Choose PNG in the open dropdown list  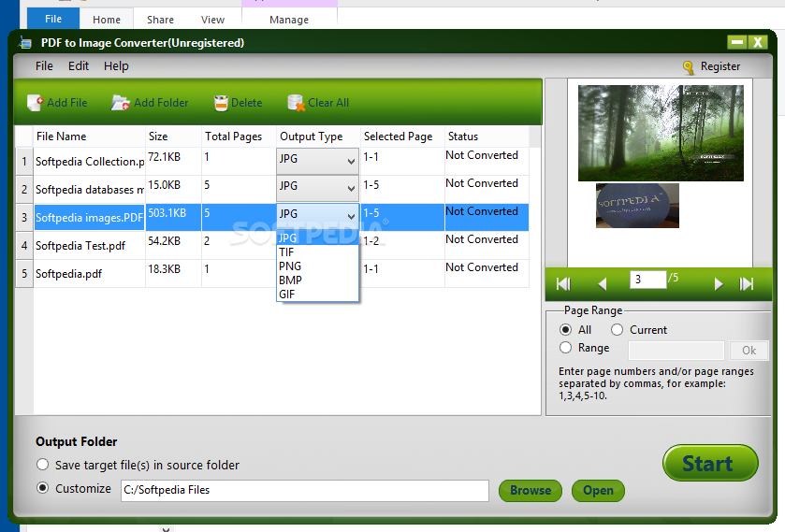coord(317,266)
